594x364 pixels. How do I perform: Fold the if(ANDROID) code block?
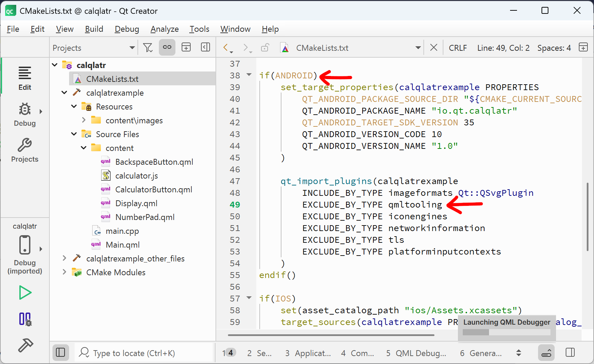249,75
